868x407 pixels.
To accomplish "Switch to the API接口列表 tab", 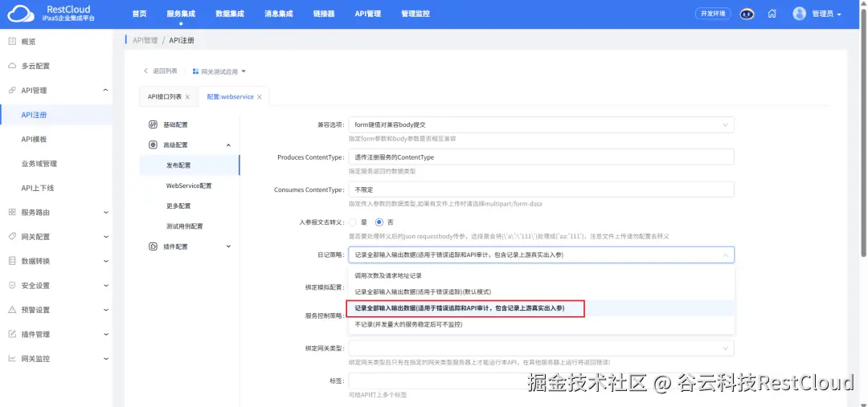I will point(165,97).
